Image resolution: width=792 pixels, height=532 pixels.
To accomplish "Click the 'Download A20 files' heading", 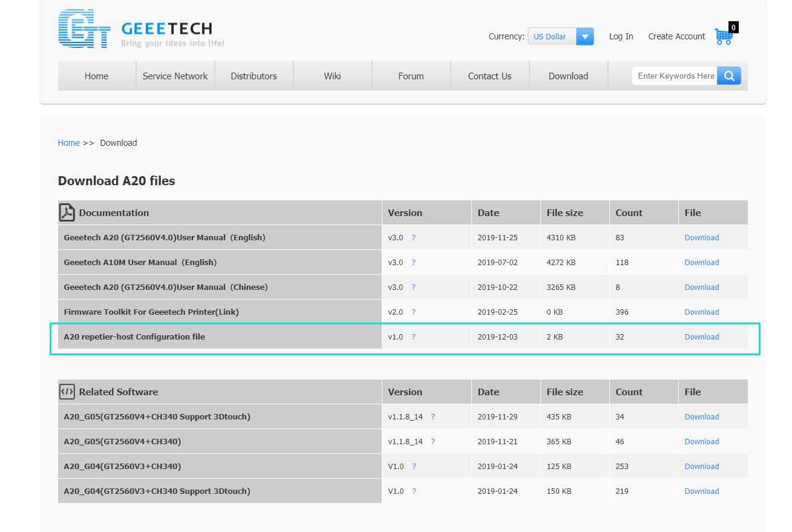I will [x=117, y=180].
